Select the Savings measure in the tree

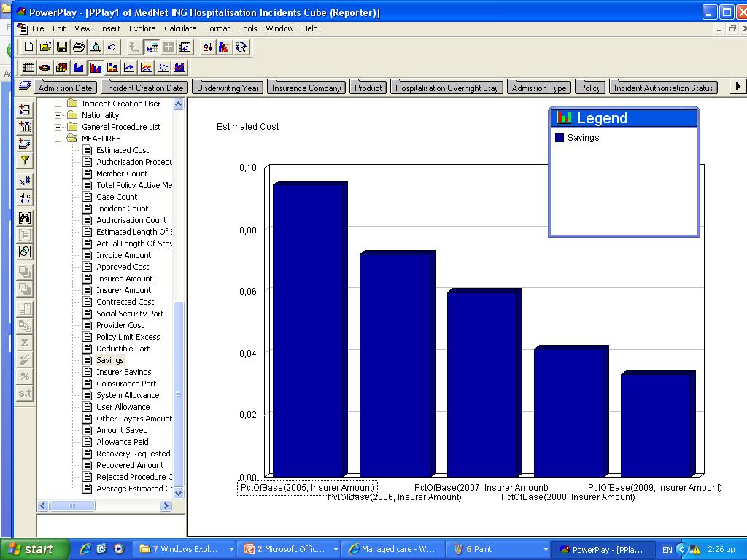click(109, 360)
